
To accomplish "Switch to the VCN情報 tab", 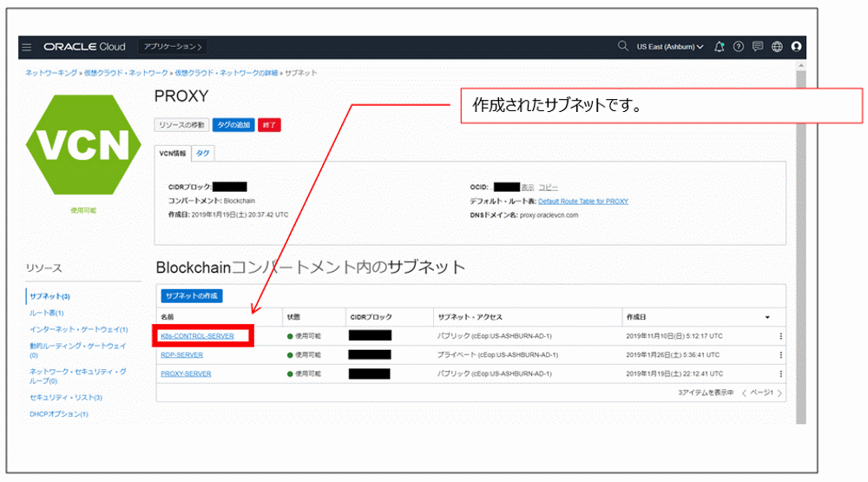I will (x=173, y=154).
